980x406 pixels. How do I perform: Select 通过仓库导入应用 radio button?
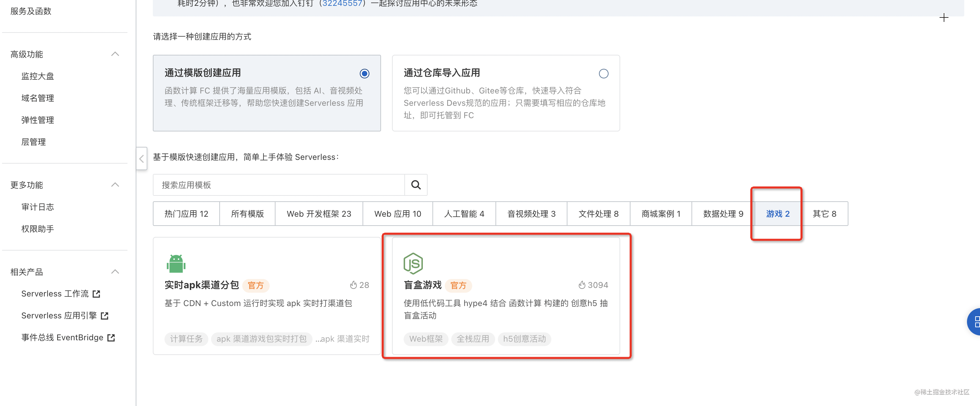(x=603, y=73)
